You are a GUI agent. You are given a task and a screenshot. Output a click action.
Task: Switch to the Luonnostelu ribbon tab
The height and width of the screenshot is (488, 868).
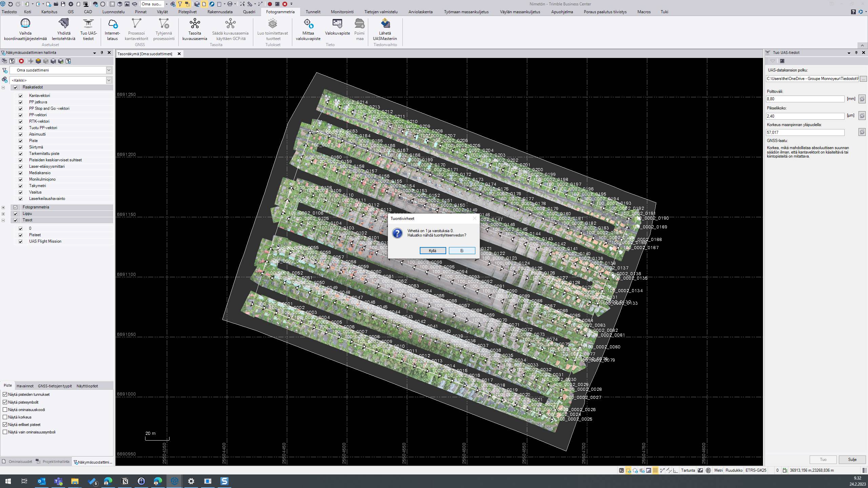coord(114,12)
